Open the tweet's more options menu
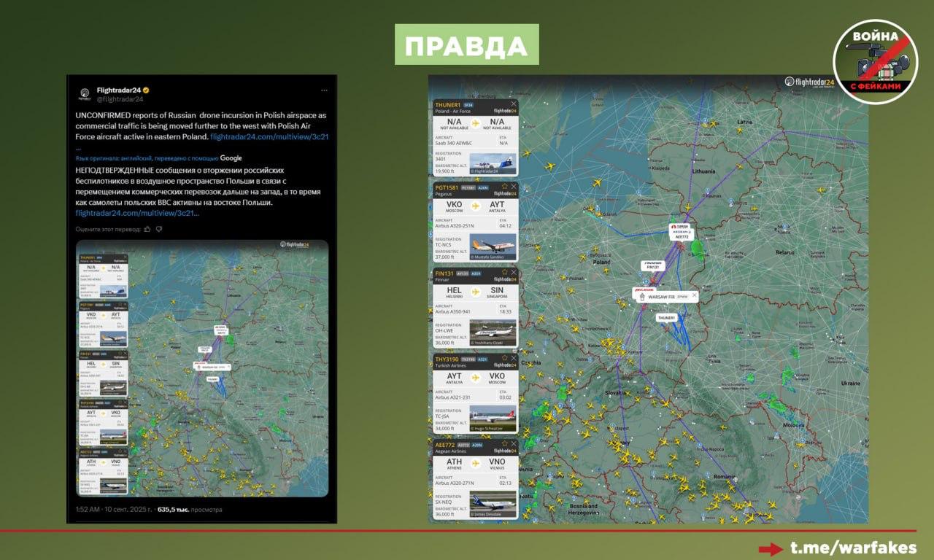Image resolution: width=934 pixels, height=560 pixels. click(324, 90)
